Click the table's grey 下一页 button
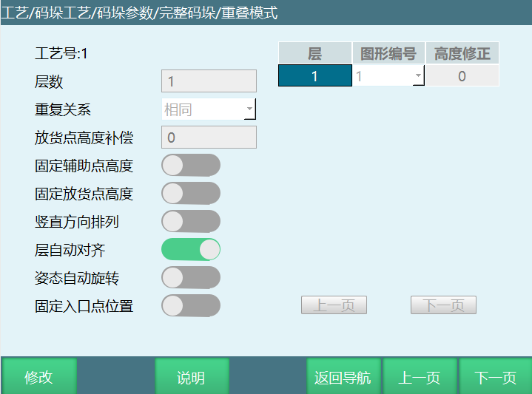This screenshot has height=394, width=532. tap(443, 305)
